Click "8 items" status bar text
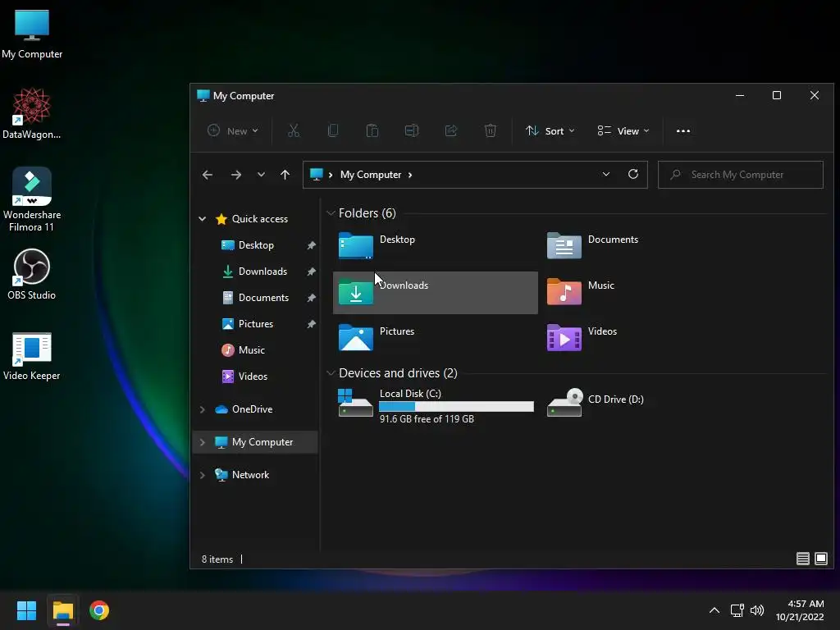 (217, 559)
